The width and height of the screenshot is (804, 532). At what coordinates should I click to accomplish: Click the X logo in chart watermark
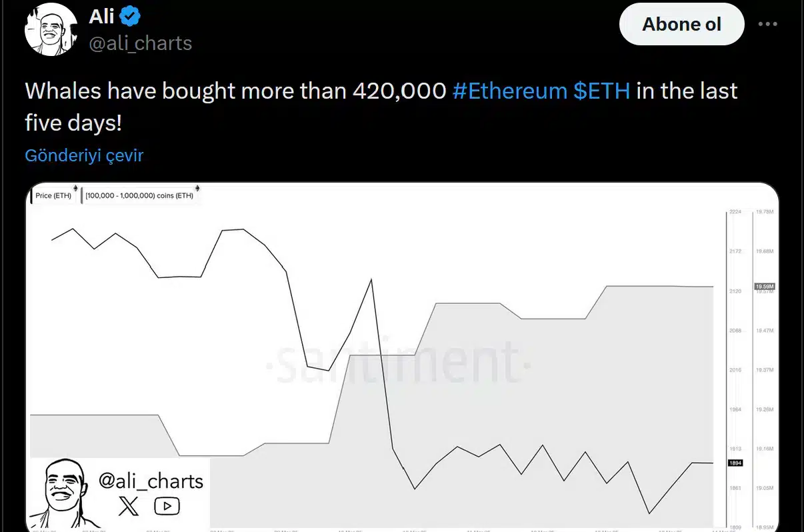[129, 507]
